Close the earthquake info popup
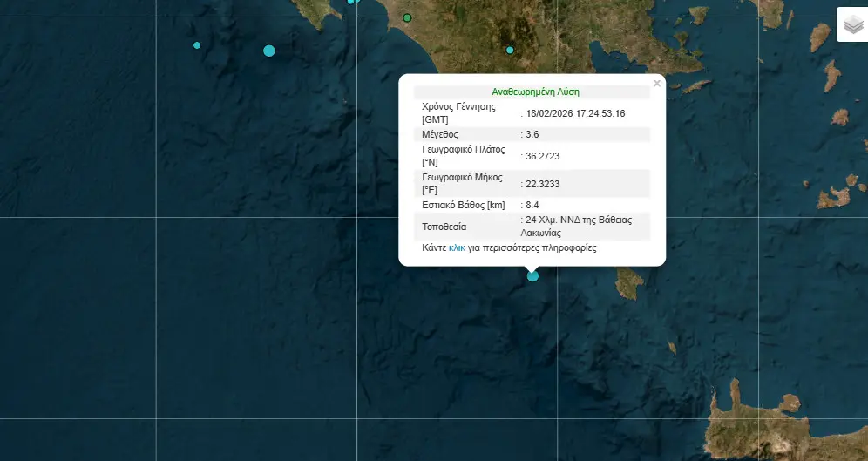This screenshot has width=868, height=461. (x=657, y=84)
